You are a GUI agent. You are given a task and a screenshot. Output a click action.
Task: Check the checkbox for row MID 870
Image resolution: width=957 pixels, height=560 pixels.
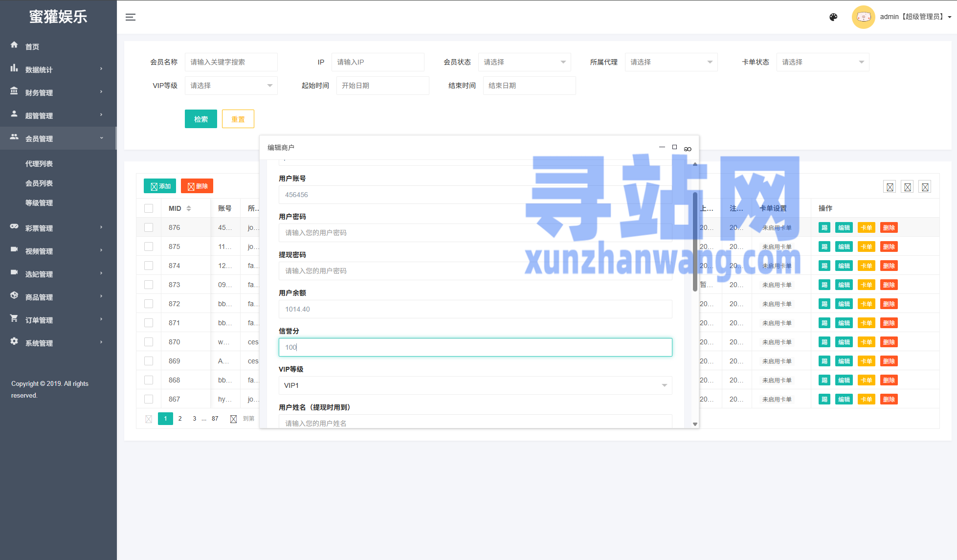(149, 342)
